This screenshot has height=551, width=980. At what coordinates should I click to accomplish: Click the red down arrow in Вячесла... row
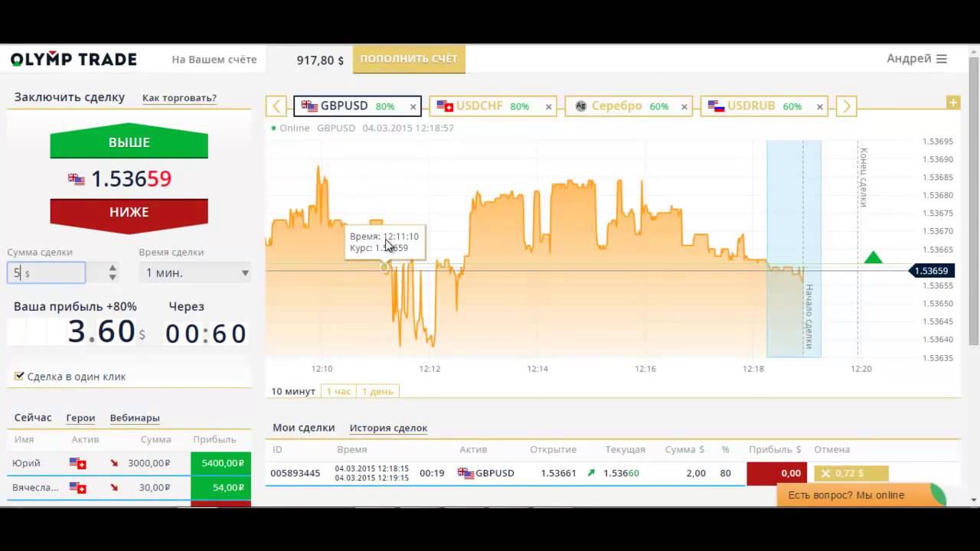114,487
